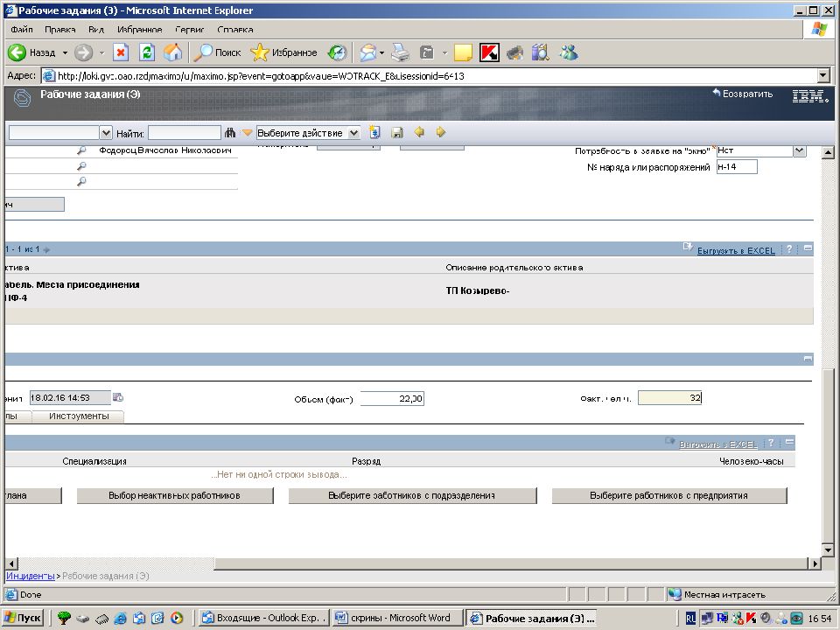The image size is (840, 630).
Task: Open the Maximo Рабочие задания application logo icon
Action: 21,98
